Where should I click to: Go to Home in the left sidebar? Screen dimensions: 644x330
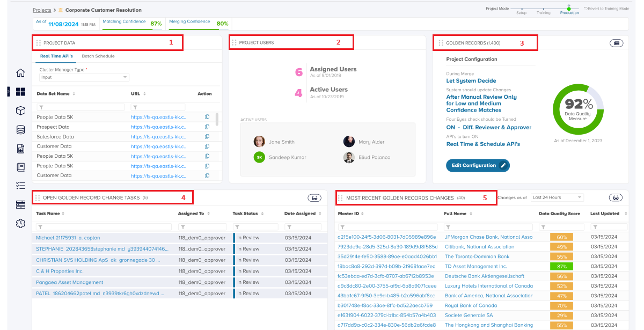[x=21, y=73]
